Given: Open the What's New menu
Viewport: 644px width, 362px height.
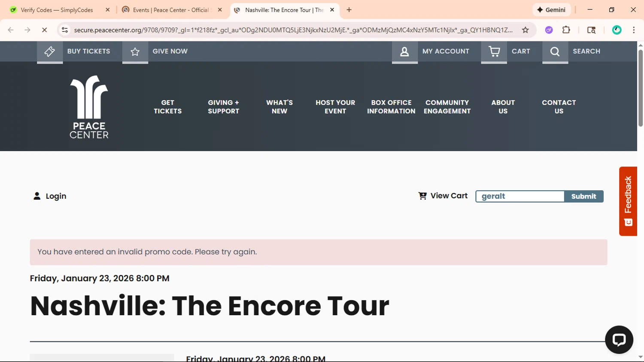Looking at the screenshot, I should pyautogui.click(x=279, y=107).
